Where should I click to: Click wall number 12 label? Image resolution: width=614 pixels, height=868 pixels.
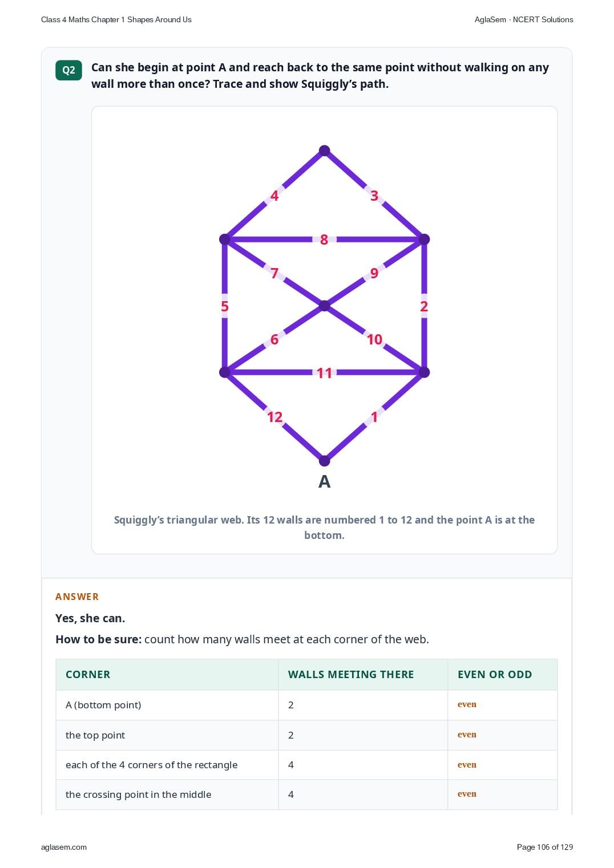[x=274, y=417]
